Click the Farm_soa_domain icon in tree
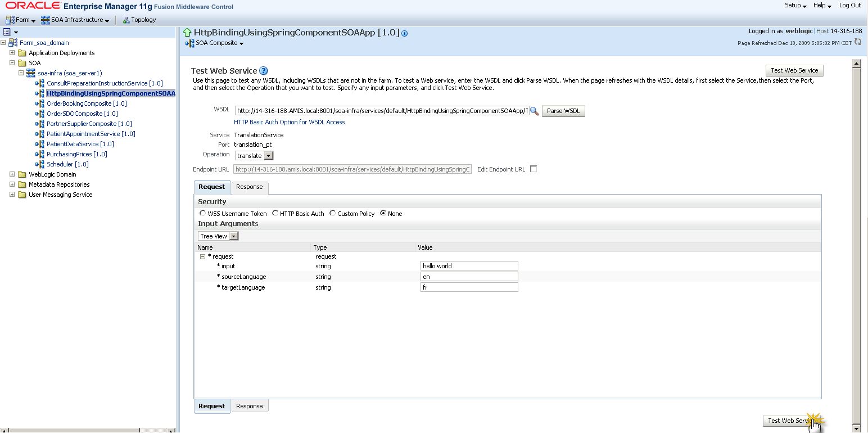The height and width of the screenshot is (433, 868). pos(13,43)
